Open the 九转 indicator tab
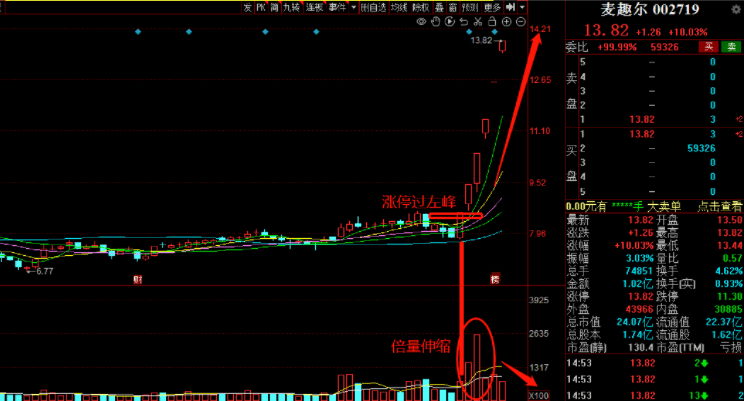Screen dimensions: 745x401 click(x=289, y=7)
